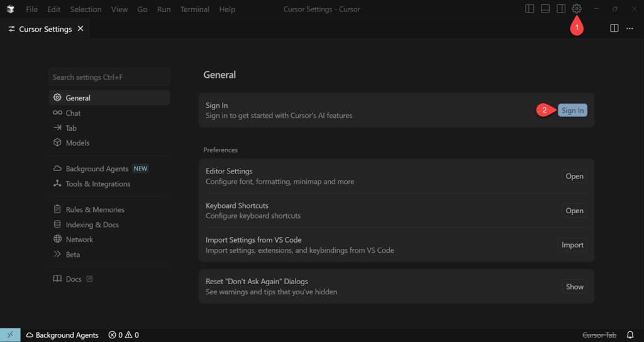This screenshot has width=644, height=342.
Task: Open Editor Settings
Action: (x=574, y=176)
